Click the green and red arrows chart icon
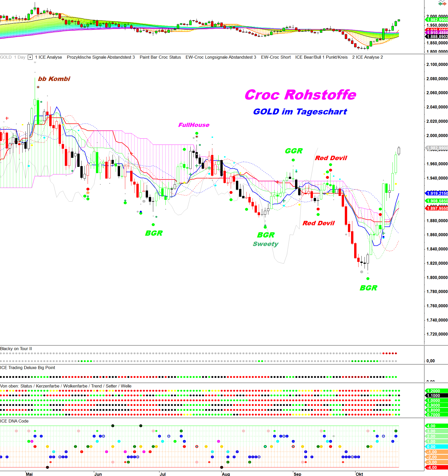Image resolution: width=448 pixels, height=476 pixels. [x=442, y=3]
